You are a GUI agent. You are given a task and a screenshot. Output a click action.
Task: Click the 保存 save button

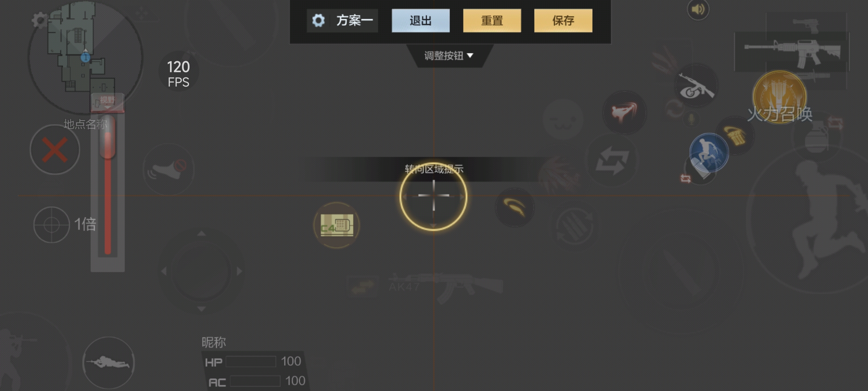point(563,21)
